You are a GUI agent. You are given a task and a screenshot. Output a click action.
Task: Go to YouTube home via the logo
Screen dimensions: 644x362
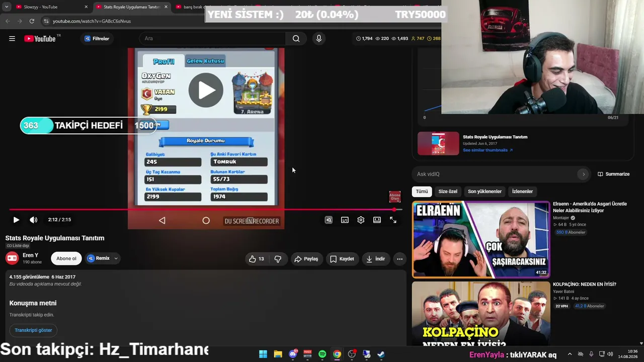tap(40, 39)
